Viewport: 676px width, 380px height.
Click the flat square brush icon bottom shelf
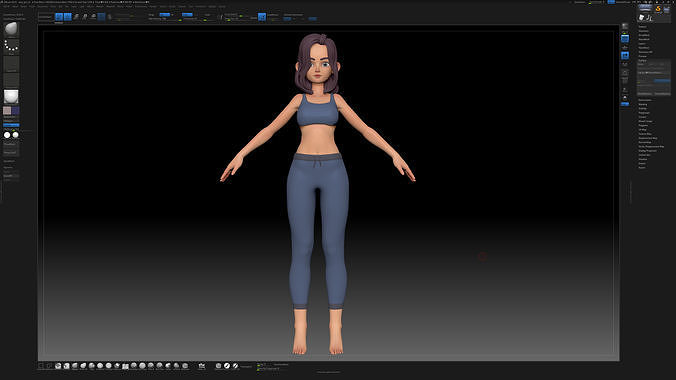pyautogui.click(x=125, y=366)
